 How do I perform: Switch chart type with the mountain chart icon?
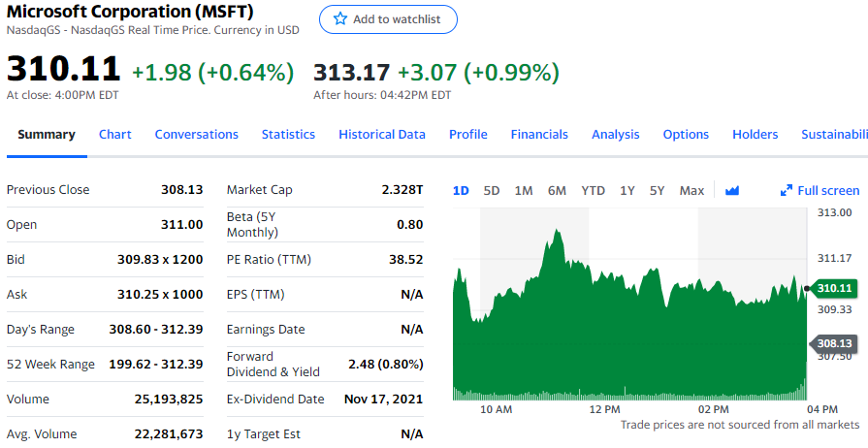[732, 191]
